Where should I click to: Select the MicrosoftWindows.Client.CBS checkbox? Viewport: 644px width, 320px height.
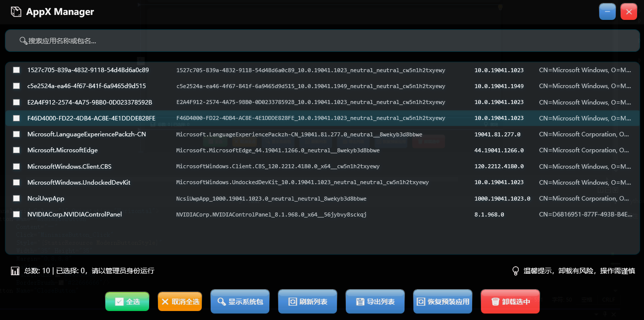pos(16,166)
